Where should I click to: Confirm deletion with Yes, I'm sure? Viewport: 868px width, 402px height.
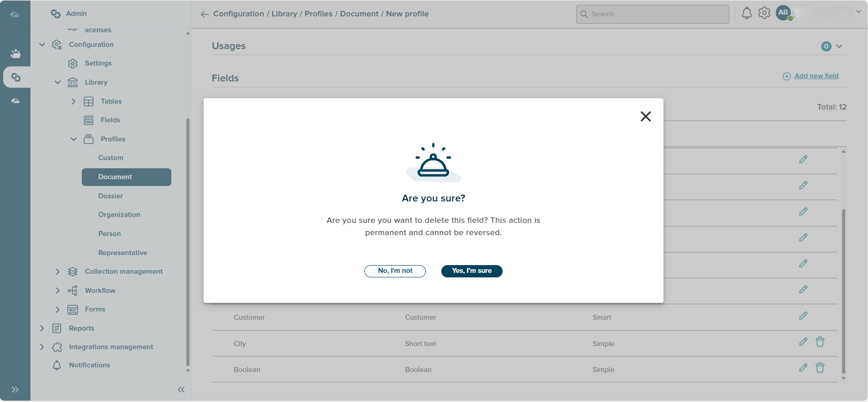click(471, 271)
